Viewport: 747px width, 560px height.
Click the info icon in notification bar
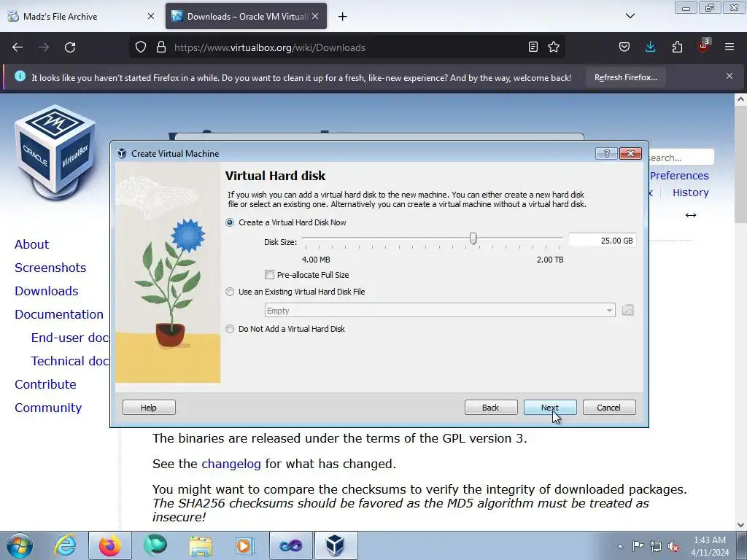(20, 76)
